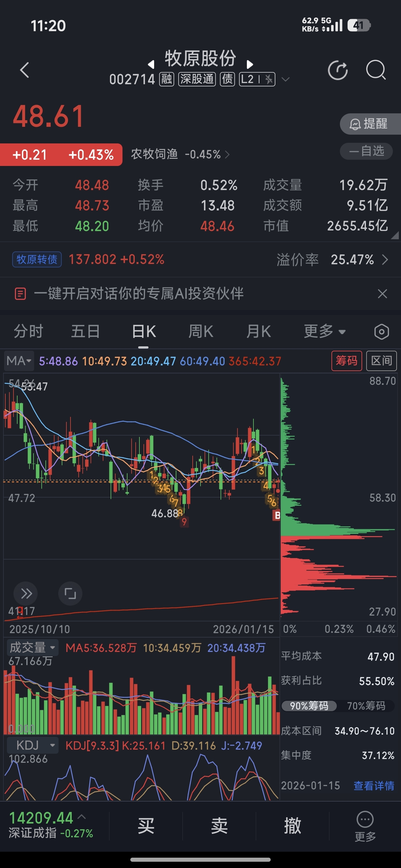Select 70%筹码 option
401x868 pixels.
pyautogui.click(x=366, y=705)
